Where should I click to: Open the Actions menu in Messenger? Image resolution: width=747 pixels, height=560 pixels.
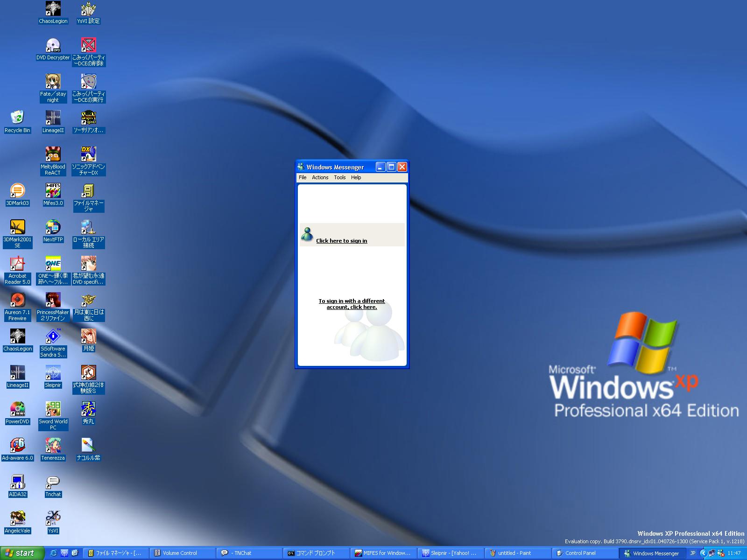(x=320, y=177)
